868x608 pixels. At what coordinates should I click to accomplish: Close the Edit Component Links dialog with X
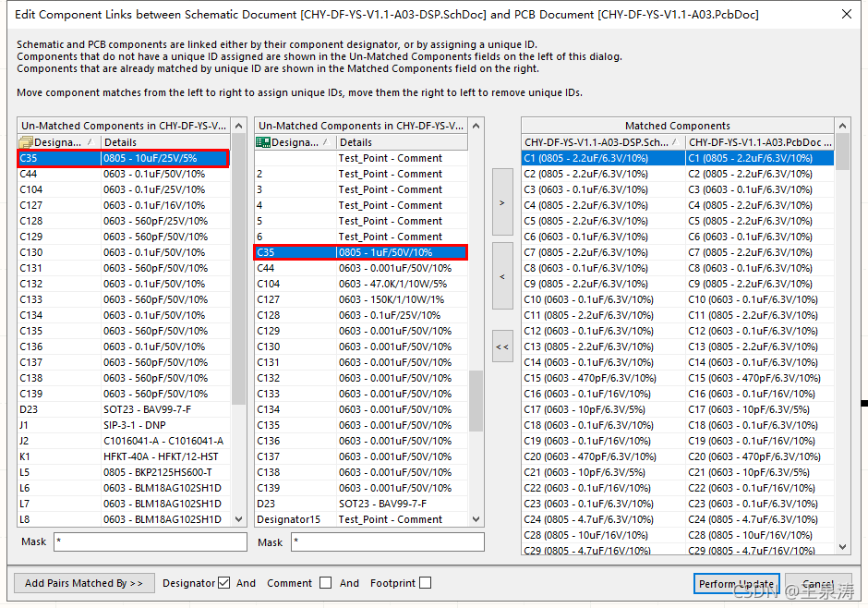pyautogui.click(x=847, y=13)
